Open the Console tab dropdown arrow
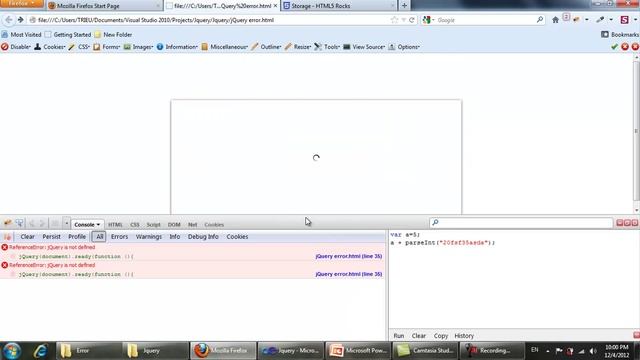The width and height of the screenshot is (640, 360). point(98,225)
